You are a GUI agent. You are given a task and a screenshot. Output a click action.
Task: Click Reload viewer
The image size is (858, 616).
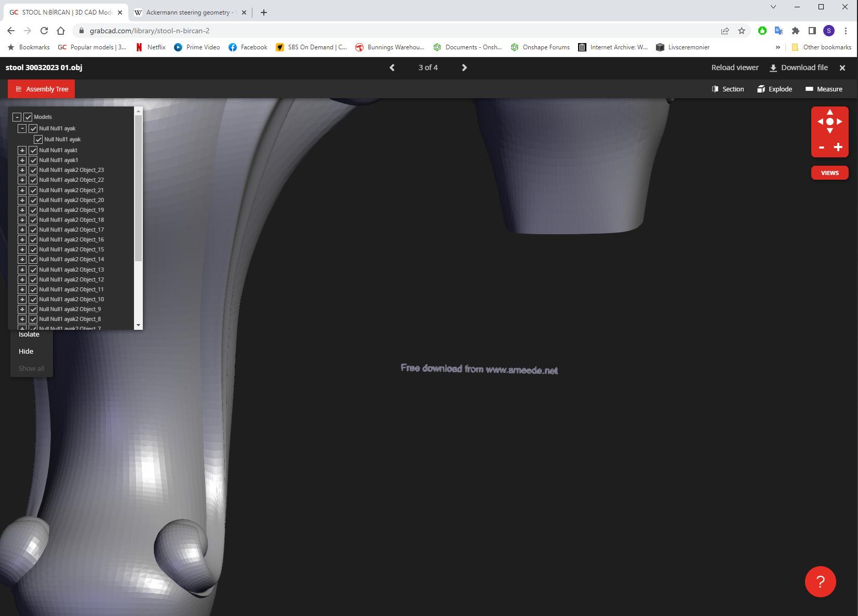(x=734, y=68)
